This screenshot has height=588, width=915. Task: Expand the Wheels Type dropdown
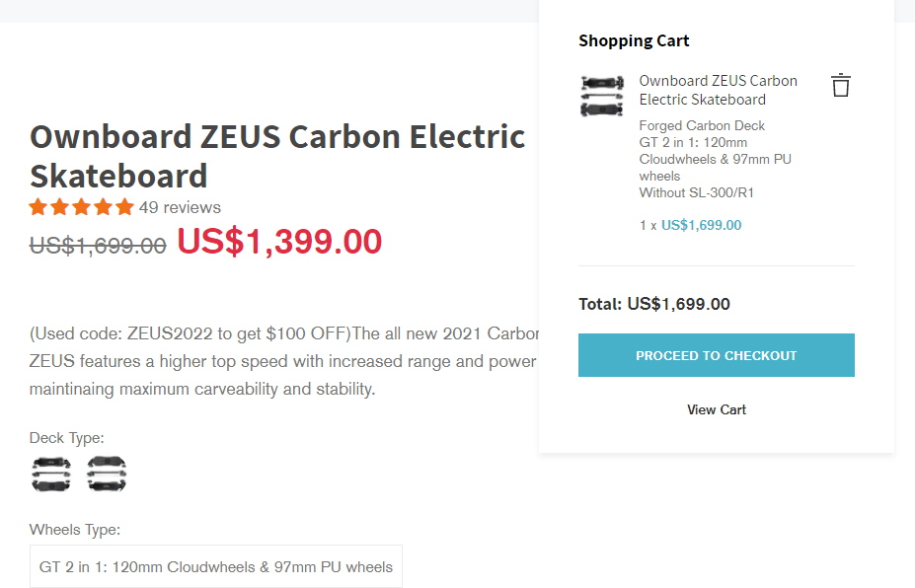click(216, 566)
